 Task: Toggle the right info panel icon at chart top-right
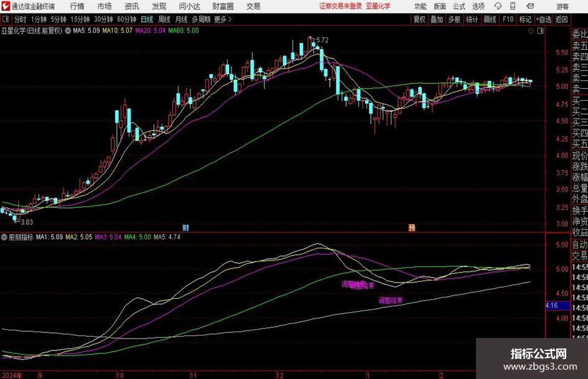tap(540, 31)
